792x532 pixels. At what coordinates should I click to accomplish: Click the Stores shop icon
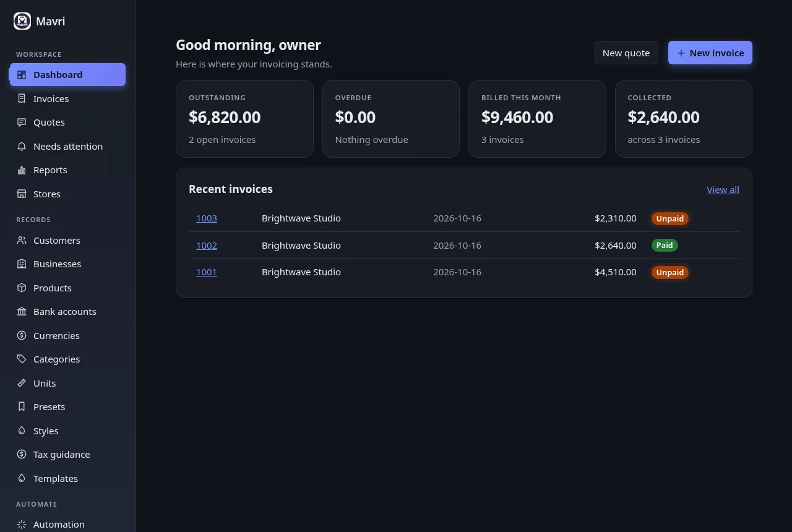pyautogui.click(x=22, y=194)
